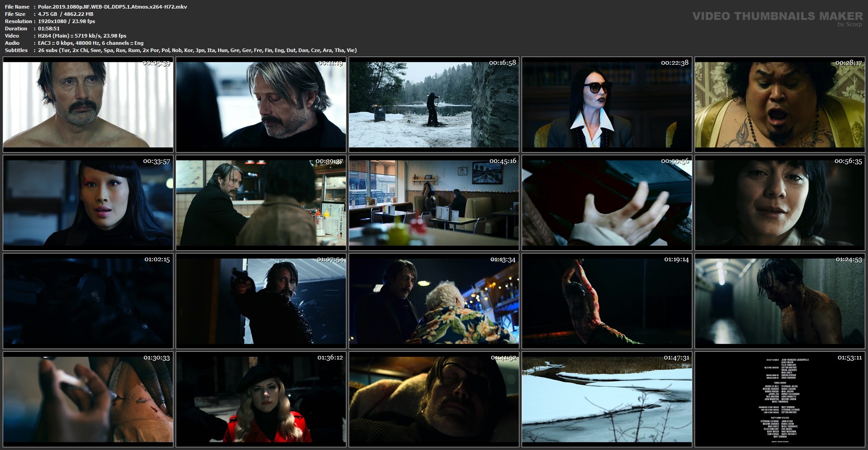Click the 00:22:38 timestamp label

pyautogui.click(x=675, y=63)
